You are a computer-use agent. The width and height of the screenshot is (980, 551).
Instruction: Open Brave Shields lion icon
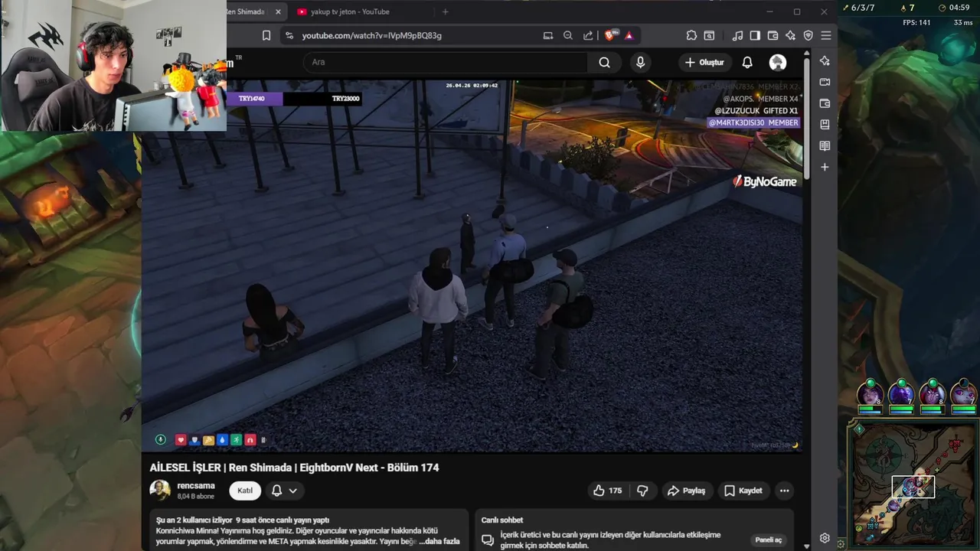coord(610,35)
